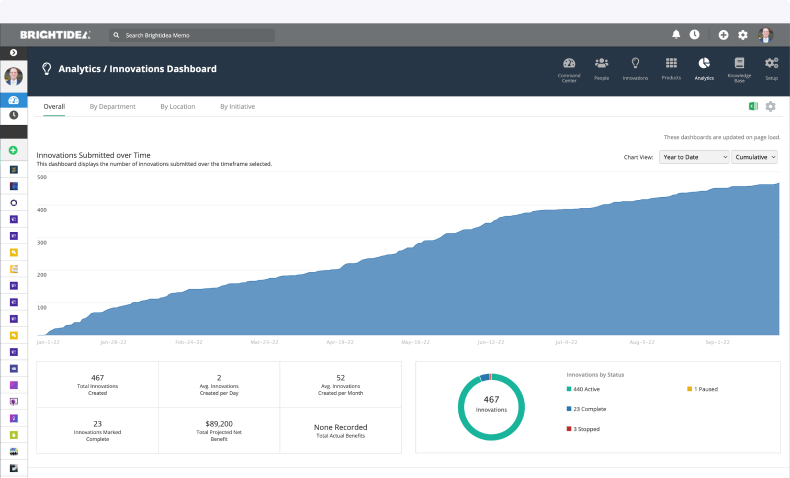Open the green hand sidebar icon
This screenshot has width=790, height=478.
(x=14, y=435)
